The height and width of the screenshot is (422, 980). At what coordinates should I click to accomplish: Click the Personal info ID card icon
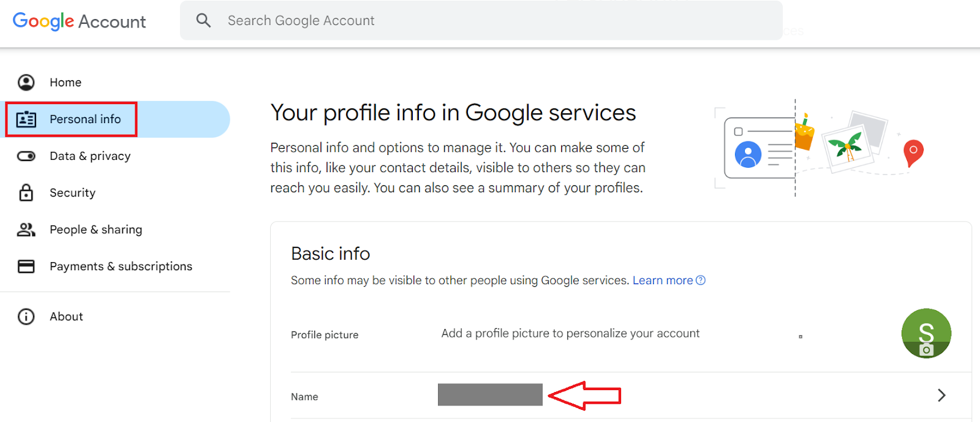(x=26, y=119)
